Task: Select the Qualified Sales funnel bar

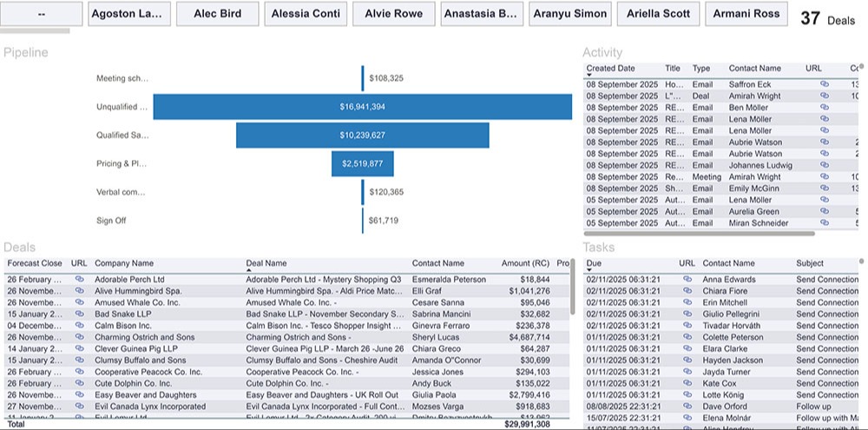Action: 362,136
